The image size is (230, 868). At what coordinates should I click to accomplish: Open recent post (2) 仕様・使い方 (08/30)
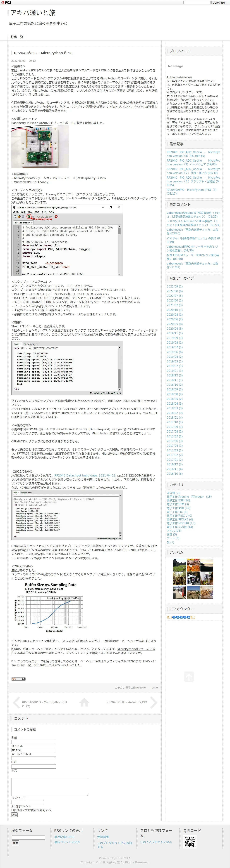(x=193, y=171)
